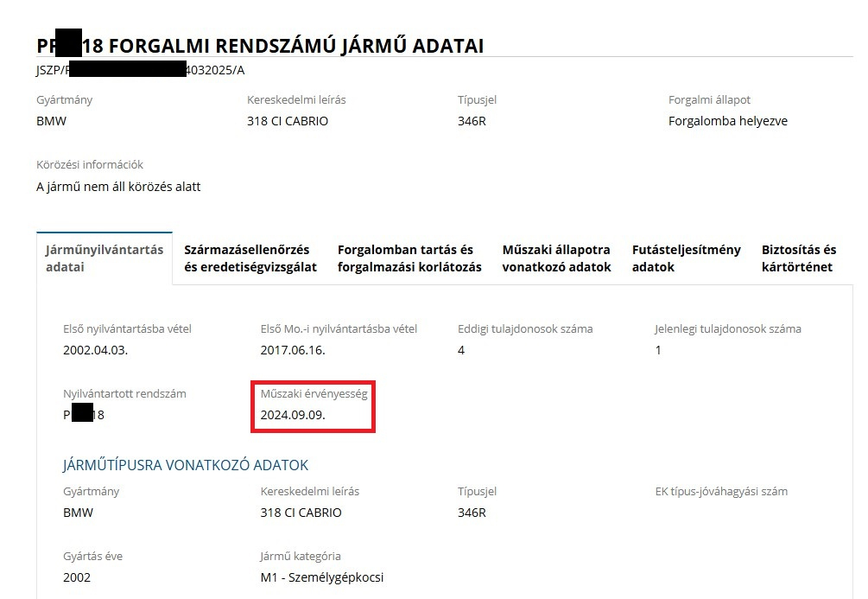Click the Műszaki érvényesség date 2024.09.09.
Viewport: 868px width, 599px height.
[x=293, y=415]
